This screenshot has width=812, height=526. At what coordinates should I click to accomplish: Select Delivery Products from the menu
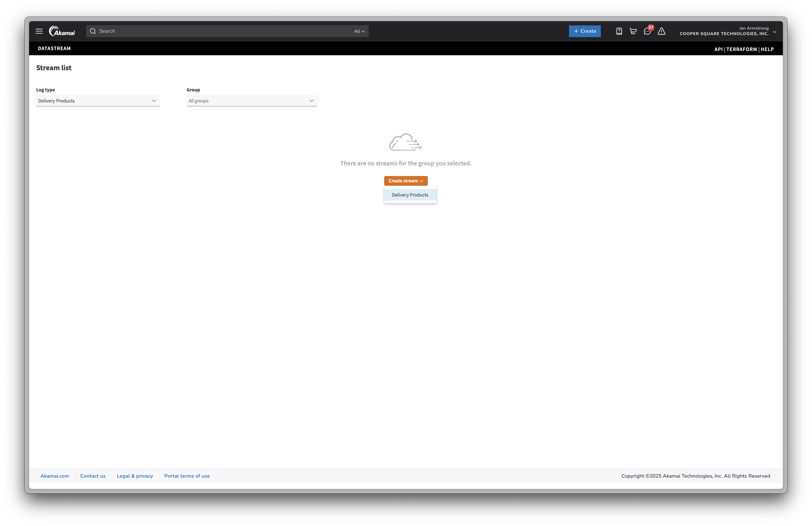click(x=410, y=195)
